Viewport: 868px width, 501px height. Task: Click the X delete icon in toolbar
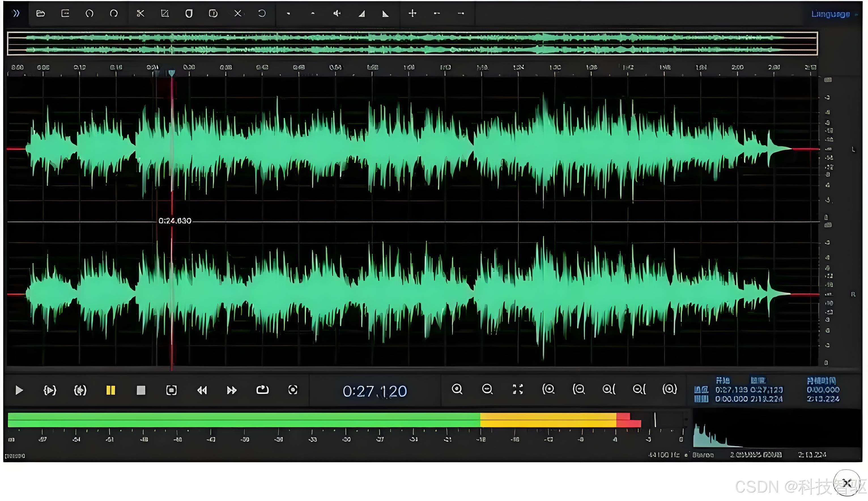click(x=238, y=13)
